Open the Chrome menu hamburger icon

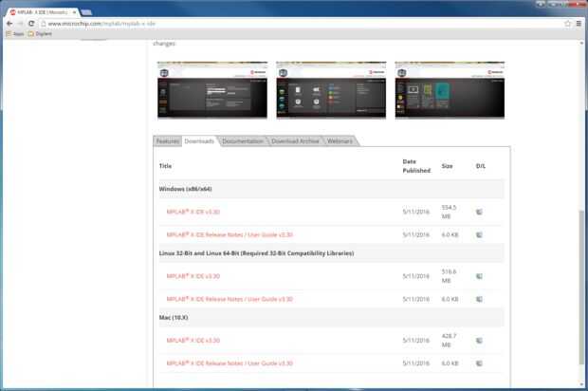point(579,24)
